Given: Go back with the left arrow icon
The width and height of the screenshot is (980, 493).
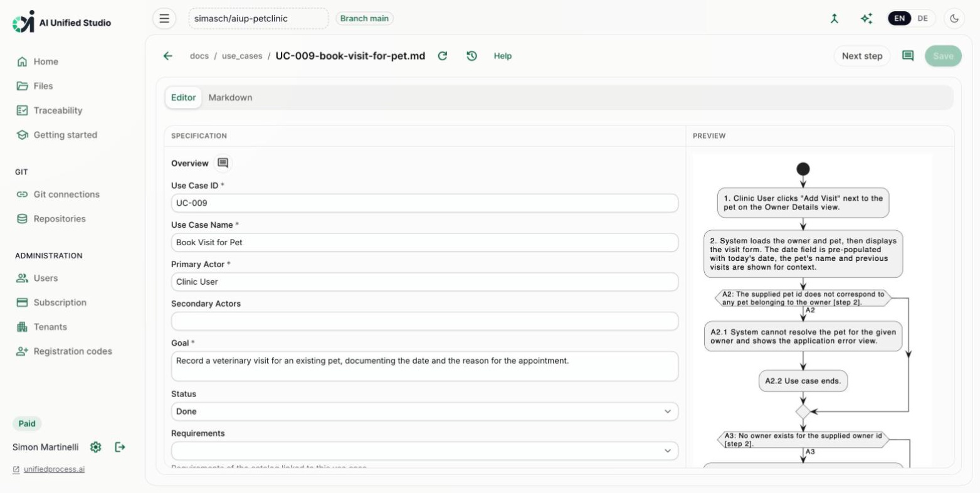Looking at the screenshot, I should [x=168, y=56].
